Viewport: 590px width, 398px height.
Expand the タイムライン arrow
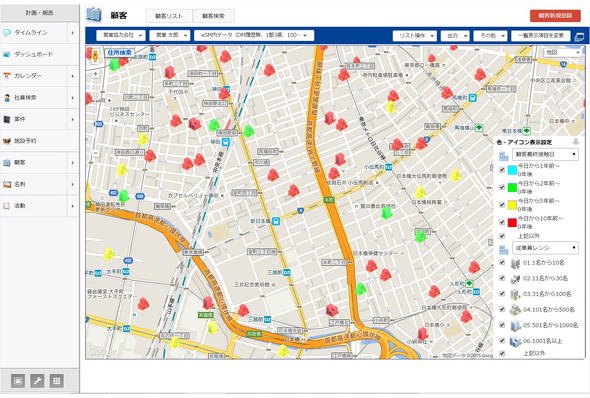click(73, 33)
